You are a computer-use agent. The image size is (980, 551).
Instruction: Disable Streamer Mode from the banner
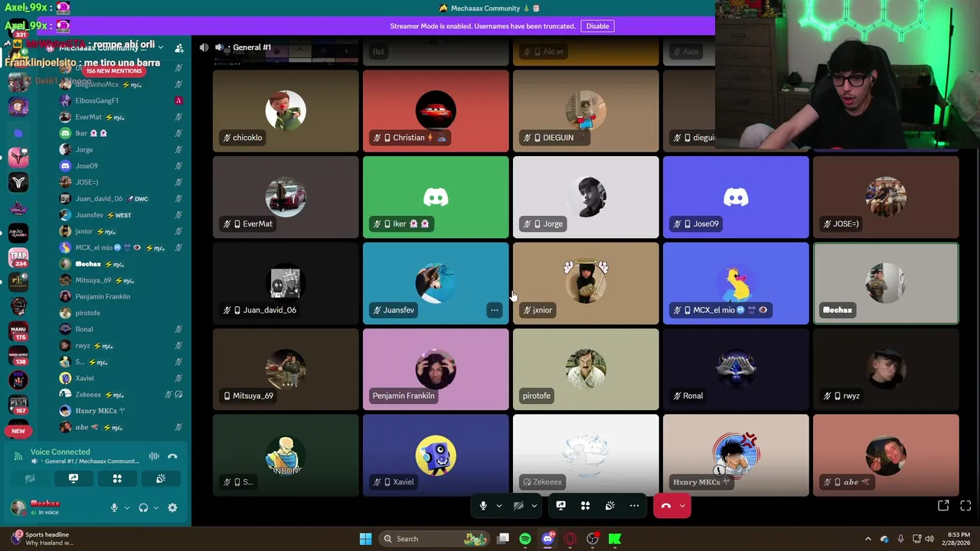point(597,26)
